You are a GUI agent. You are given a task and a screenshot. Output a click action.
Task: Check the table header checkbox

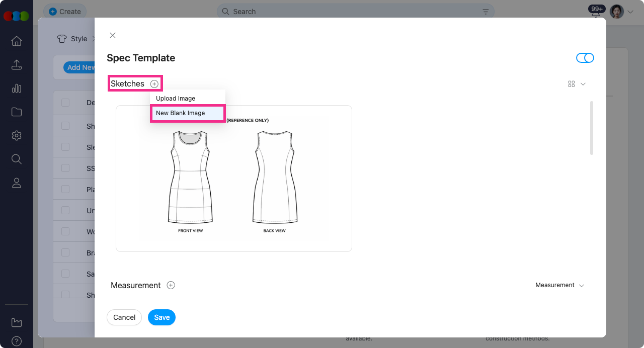coord(65,103)
